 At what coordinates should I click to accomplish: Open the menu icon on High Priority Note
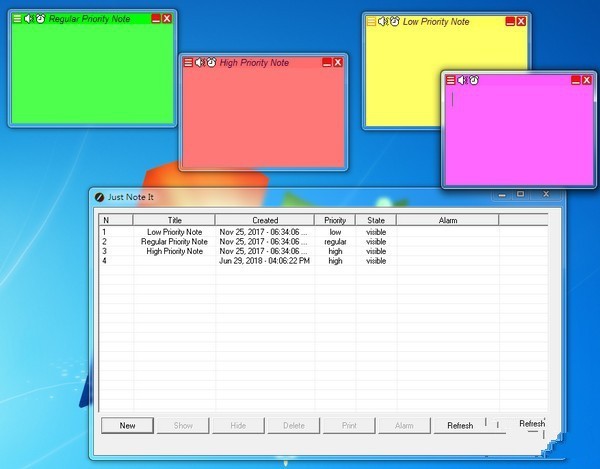188,62
